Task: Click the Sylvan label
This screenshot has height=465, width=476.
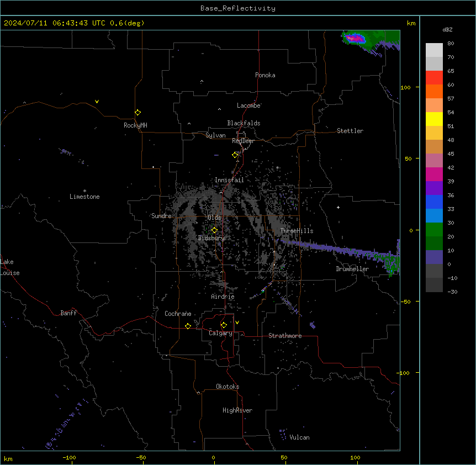Action: 215,135
